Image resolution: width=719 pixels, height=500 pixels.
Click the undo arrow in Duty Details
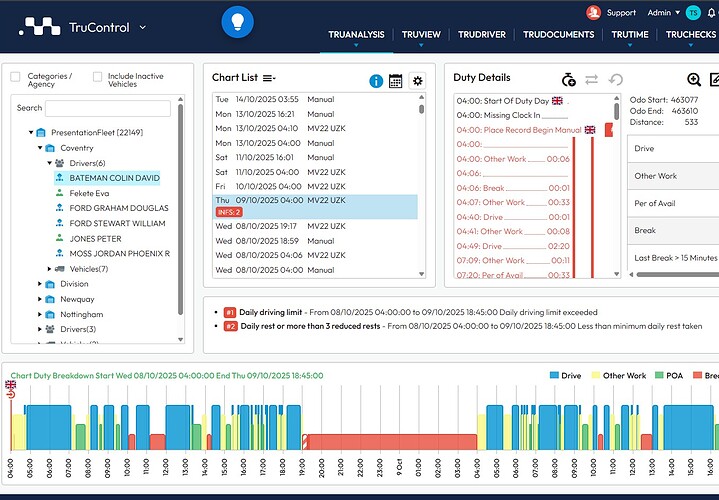pyautogui.click(x=615, y=80)
